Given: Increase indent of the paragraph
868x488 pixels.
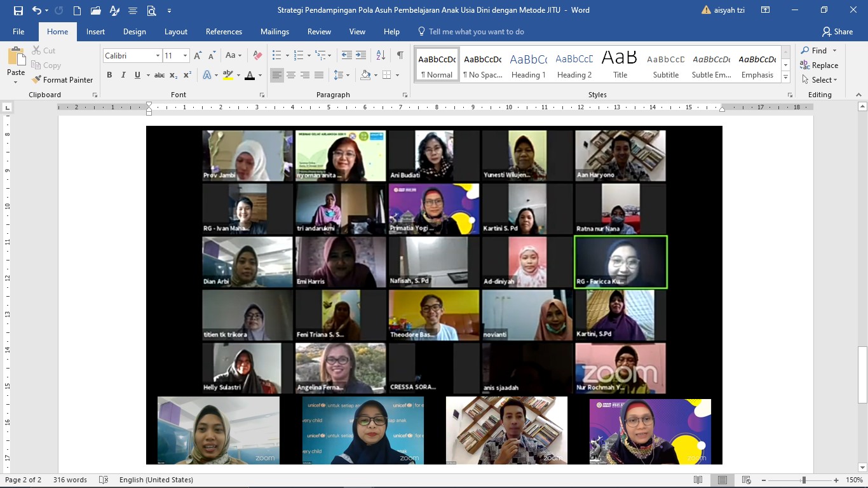Looking at the screenshot, I should point(361,56).
